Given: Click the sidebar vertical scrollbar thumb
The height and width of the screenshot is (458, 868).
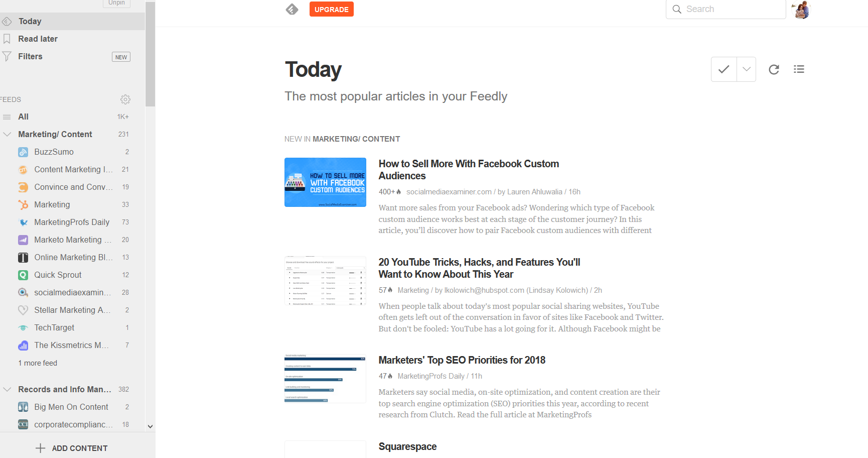Looking at the screenshot, I should tap(150, 53).
